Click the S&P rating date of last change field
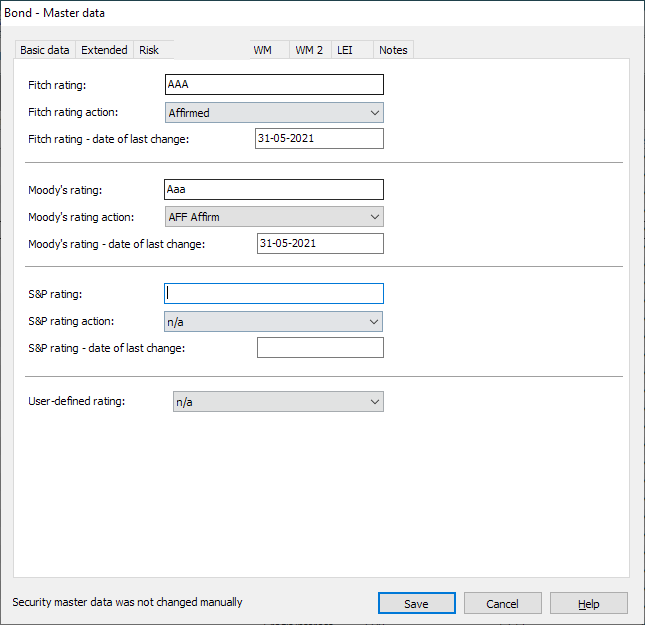The height and width of the screenshot is (625, 645). pos(319,347)
